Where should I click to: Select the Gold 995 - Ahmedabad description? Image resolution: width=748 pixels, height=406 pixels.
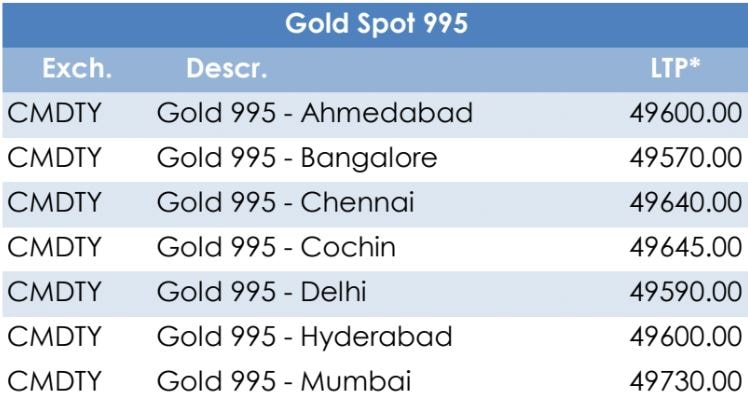pos(314,113)
